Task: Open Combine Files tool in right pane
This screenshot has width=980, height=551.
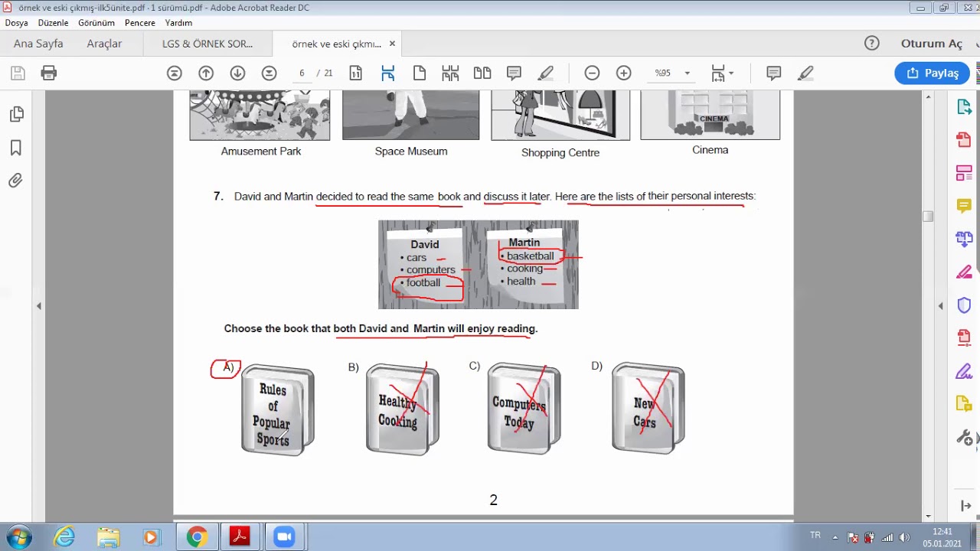Action: [x=964, y=239]
